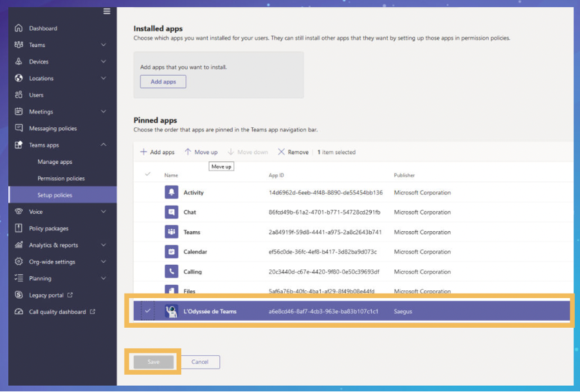
Task: Expand the Analytics & reports chevron
Action: [x=104, y=245]
